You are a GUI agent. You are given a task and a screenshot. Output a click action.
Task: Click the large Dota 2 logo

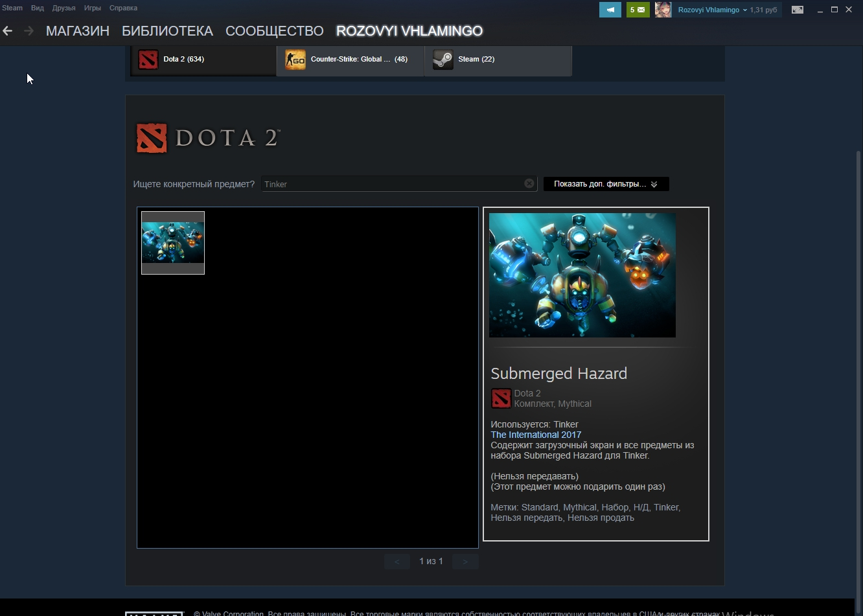point(207,137)
